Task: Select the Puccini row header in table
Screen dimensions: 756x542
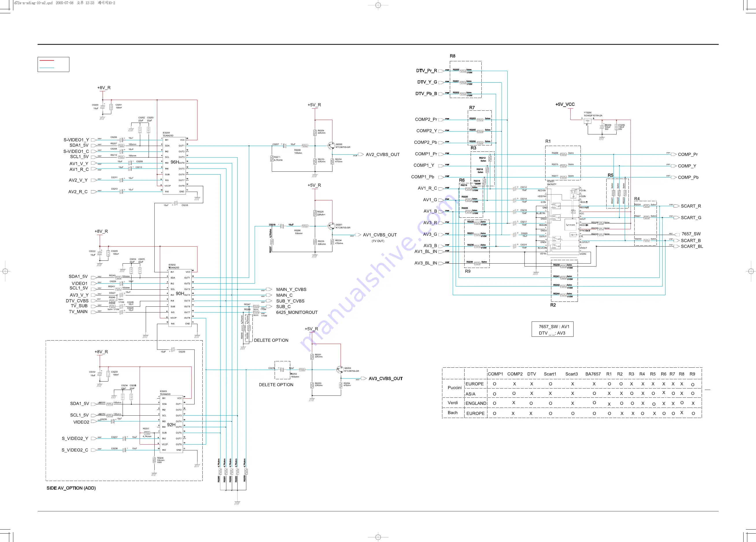Action: click(455, 388)
